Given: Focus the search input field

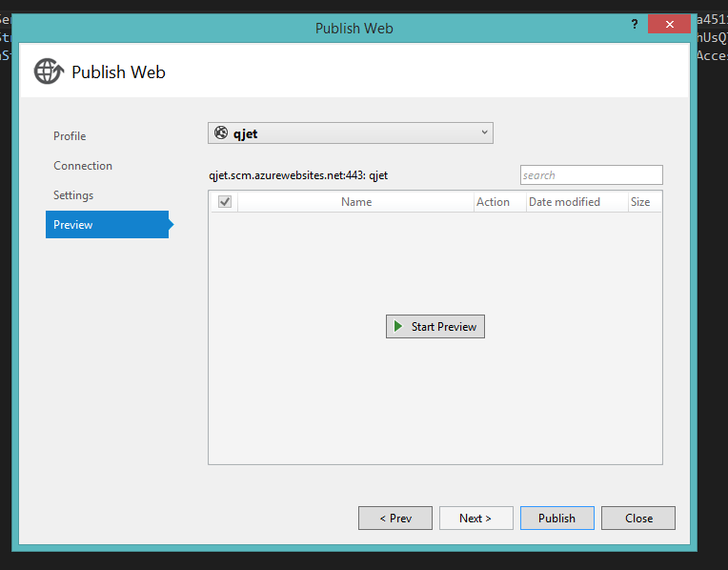Looking at the screenshot, I should (591, 175).
